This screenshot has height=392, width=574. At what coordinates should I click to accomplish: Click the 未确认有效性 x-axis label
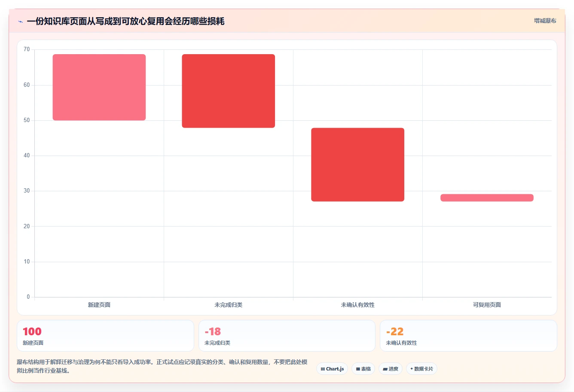click(358, 305)
